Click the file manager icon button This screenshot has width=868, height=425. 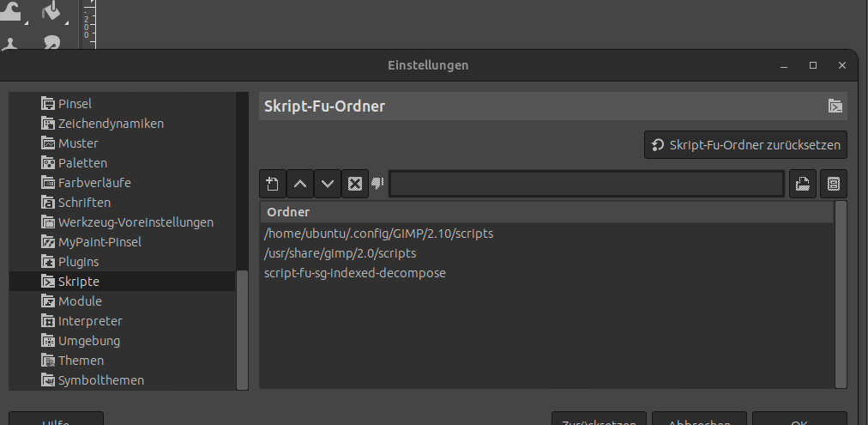[833, 184]
